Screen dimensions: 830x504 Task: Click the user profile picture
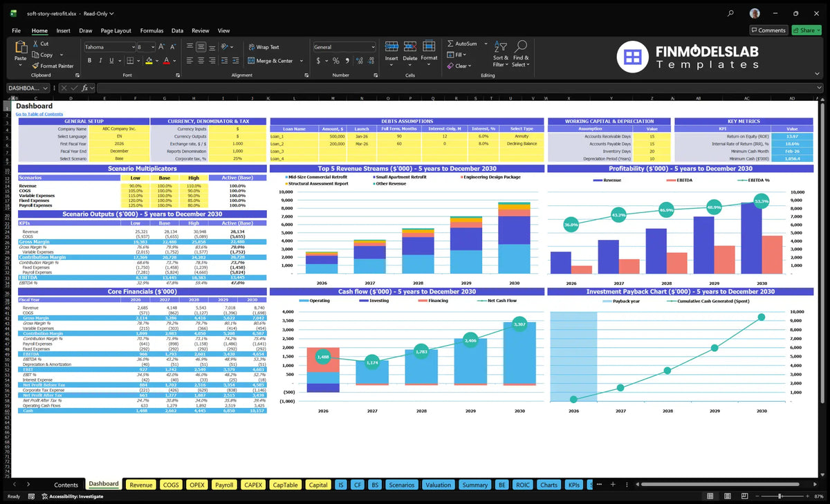(x=755, y=13)
